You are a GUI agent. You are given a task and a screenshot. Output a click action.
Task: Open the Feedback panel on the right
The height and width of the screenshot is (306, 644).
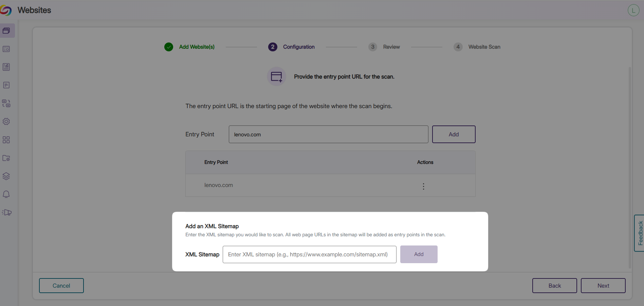point(639,233)
